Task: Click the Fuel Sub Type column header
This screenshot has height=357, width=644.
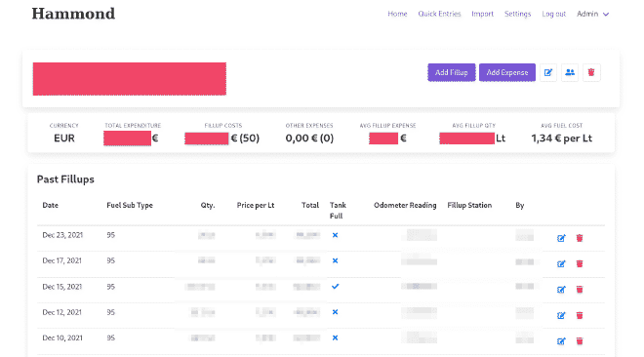Action: click(130, 205)
